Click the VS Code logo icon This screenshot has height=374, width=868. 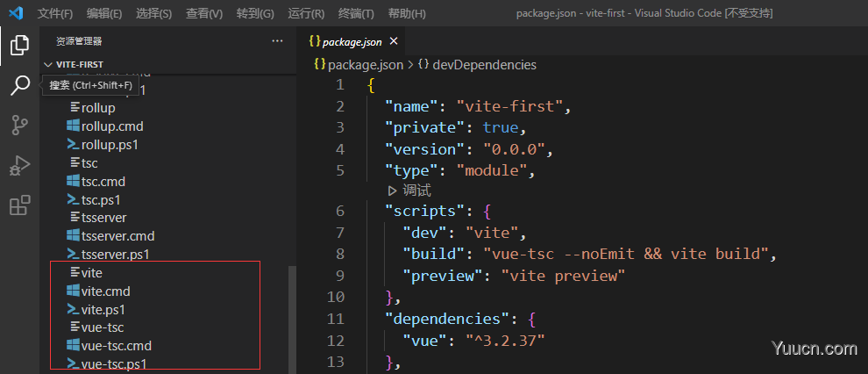tap(16, 13)
